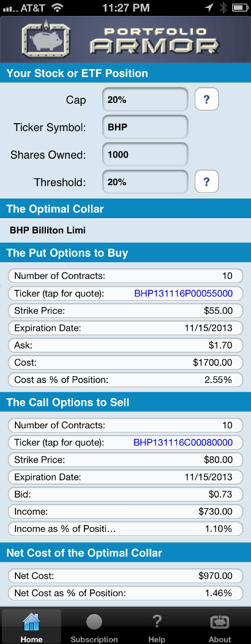Screen dimensions: 251x644
Task: Edit the Ticker Symbol field showing BHP
Action: (x=145, y=127)
